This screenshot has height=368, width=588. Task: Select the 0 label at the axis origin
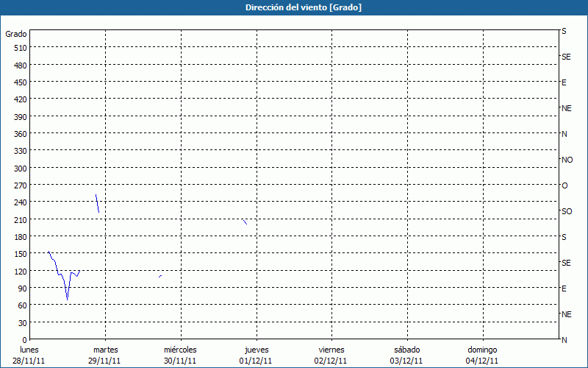(x=25, y=340)
